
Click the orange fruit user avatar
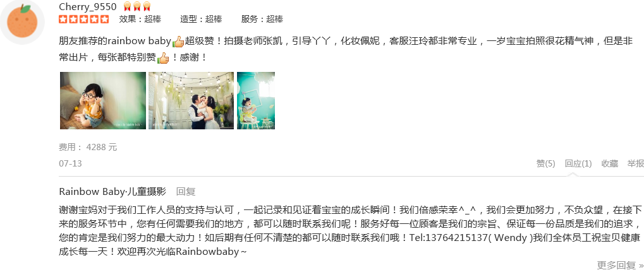(x=22, y=21)
